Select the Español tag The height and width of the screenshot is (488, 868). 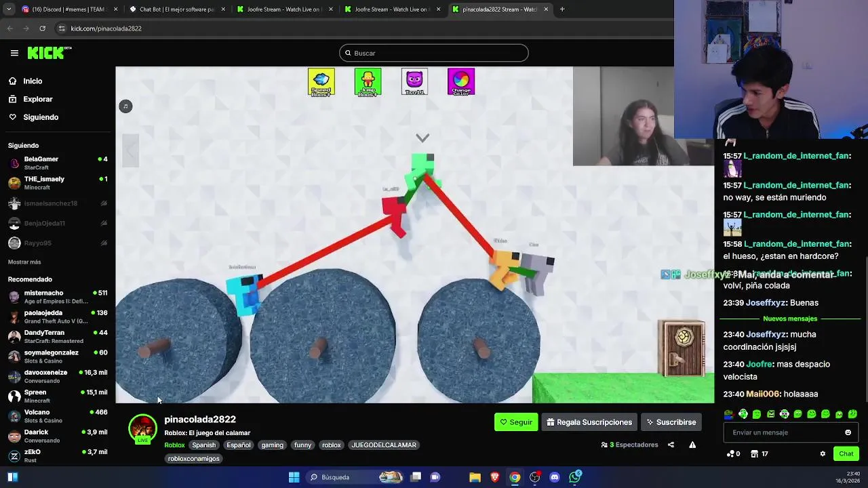coord(239,445)
